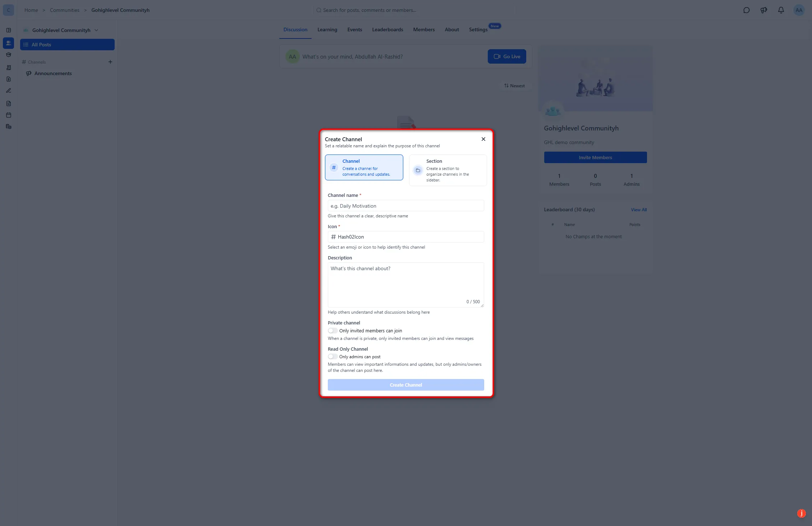The width and height of the screenshot is (812, 526).
Task: Close the Create Channel dialog
Action: 483,139
